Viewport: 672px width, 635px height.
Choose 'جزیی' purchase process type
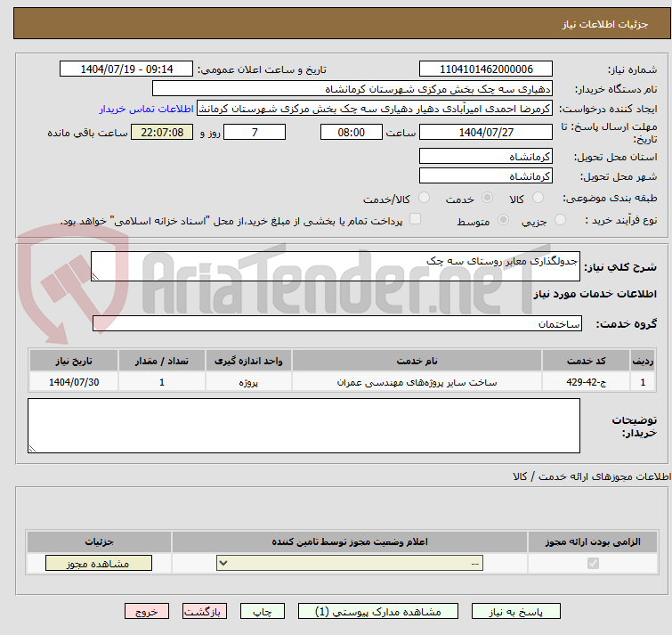[x=560, y=220]
